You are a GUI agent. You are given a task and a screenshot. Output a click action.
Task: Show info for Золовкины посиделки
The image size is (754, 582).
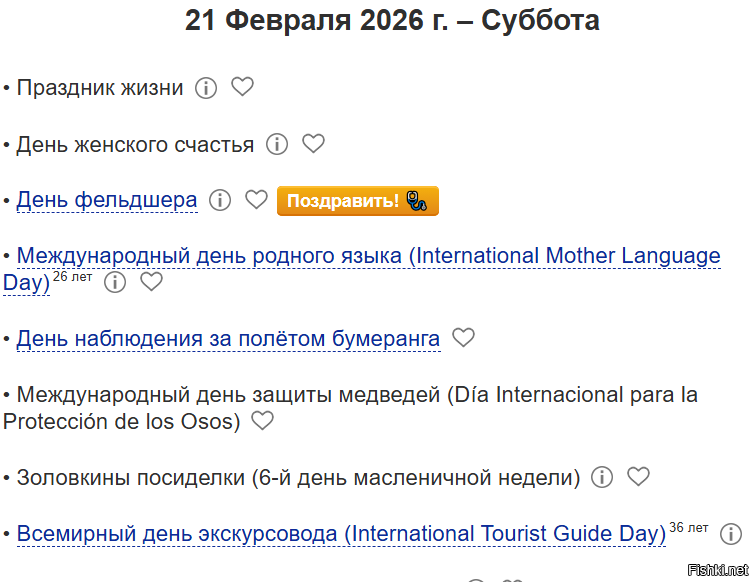[x=602, y=477]
